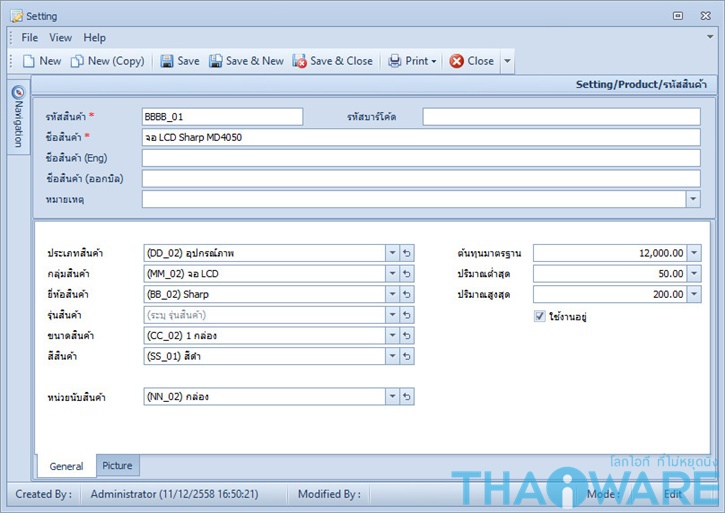Expand the รุ่นสินค้า dropdown arrow
This screenshot has height=513, width=725.
pyautogui.click(x=392, y=315)
